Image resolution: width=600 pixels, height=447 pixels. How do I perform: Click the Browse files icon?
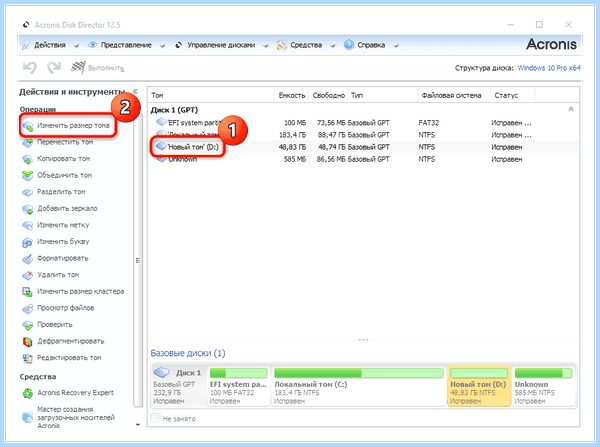click(28, 308)
